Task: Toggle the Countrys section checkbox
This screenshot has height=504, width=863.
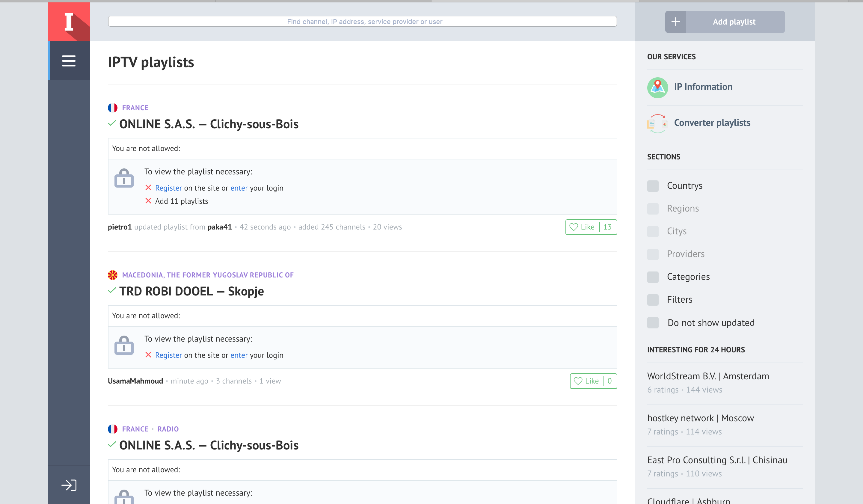Action: pos(653,186)
